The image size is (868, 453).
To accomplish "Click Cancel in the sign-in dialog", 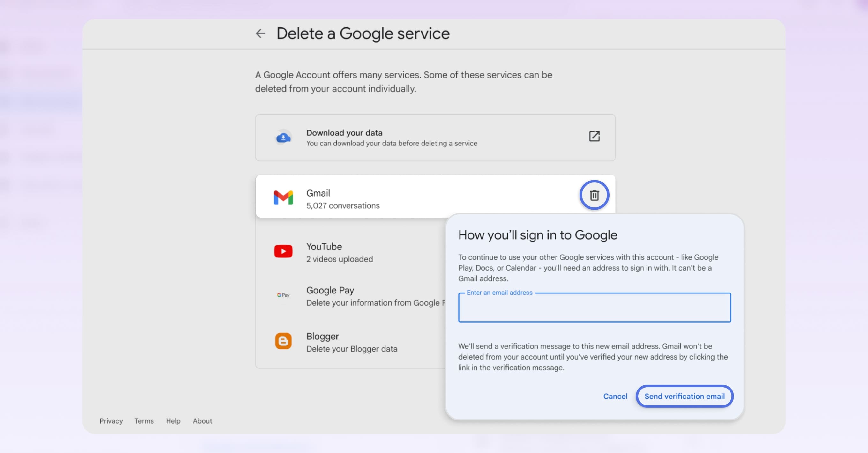I will click(x=615, y=397).
